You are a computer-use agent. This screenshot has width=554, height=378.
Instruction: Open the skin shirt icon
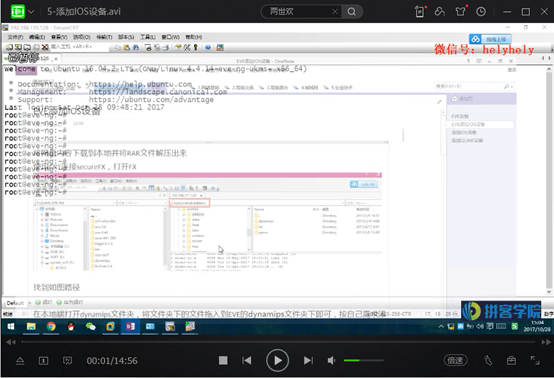tap(461, 12)
